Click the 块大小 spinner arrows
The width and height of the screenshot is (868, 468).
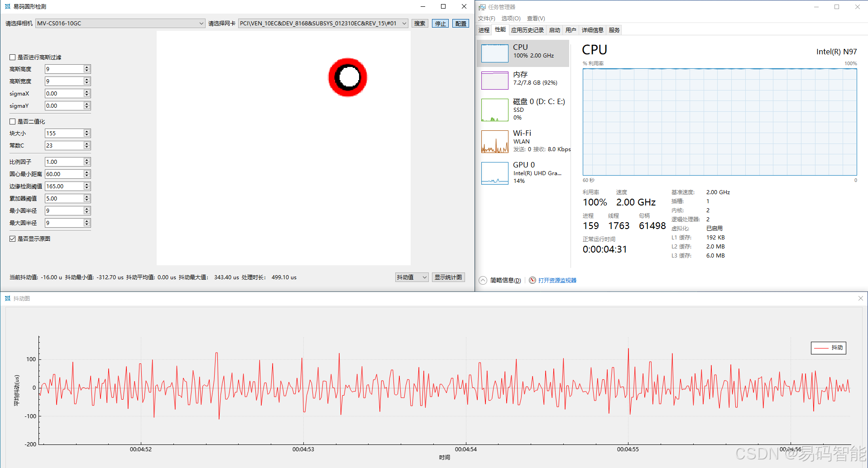pyautogui.click(x=86, y=133)
